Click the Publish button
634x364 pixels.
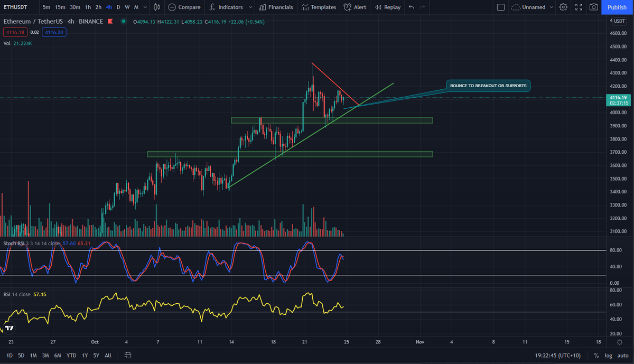coord(617,7)
